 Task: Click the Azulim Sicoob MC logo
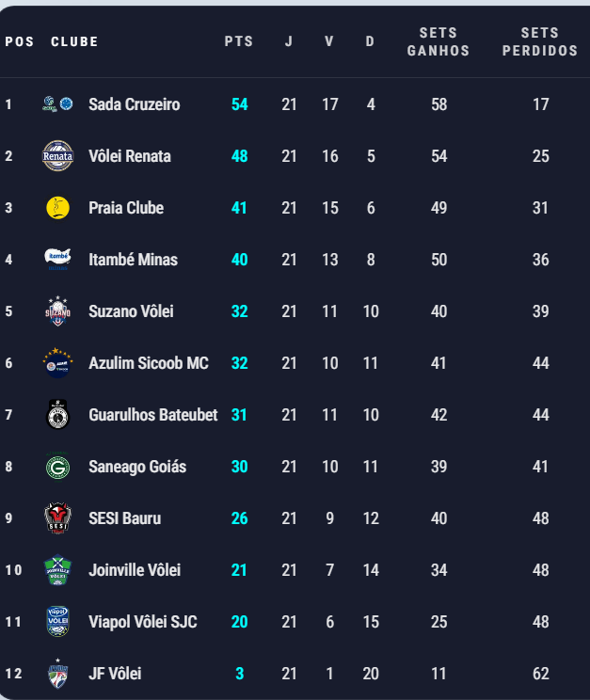57,363
